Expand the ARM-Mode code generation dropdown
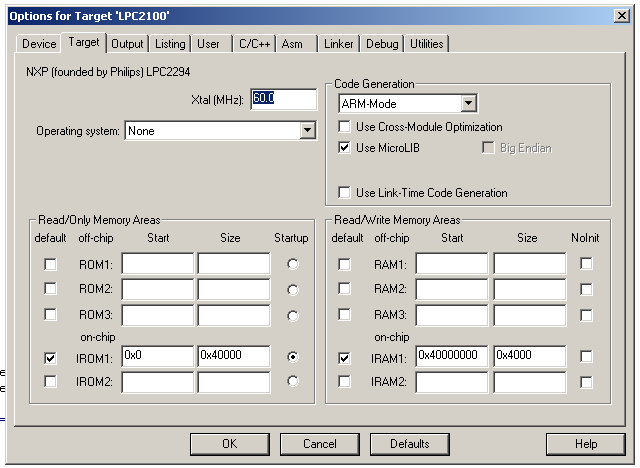 coord(468,103)
